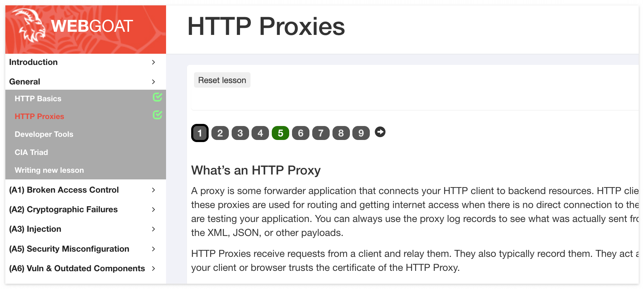Open the HTTP Basics lesson
Image resolution: width=644 pixels, height=289 pixels.
(x=38, y=98)
